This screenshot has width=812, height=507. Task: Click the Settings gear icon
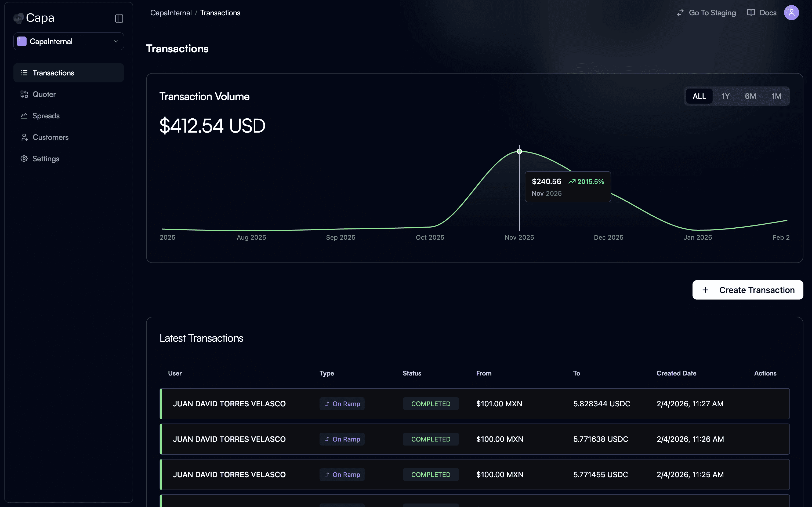24,159
